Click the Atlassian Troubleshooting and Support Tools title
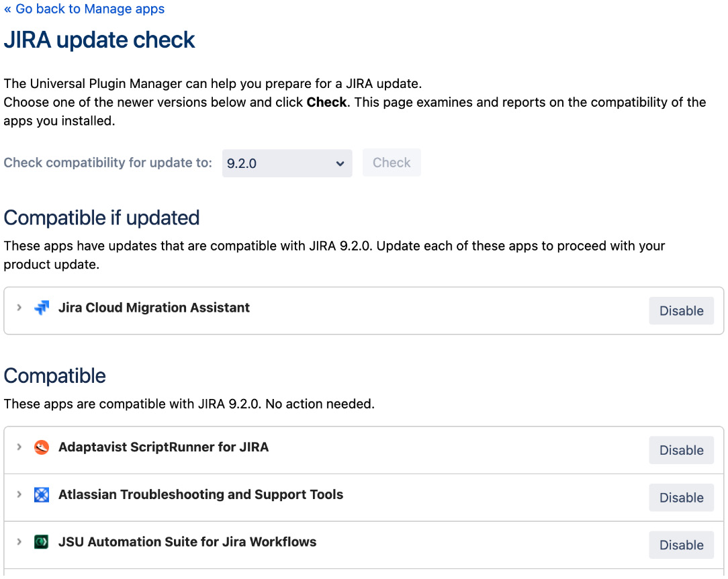The width and height of the screenshot is (728, 579). pyautogui.click(x=201, y=494)
